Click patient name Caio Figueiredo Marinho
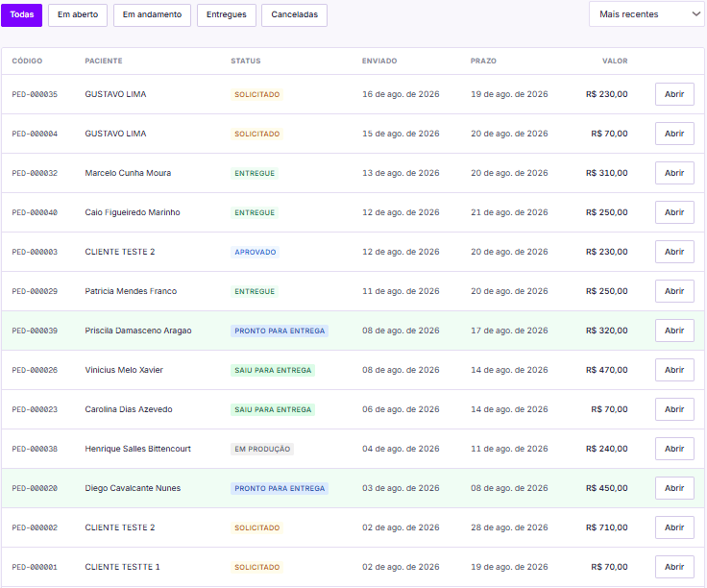 [133, 212]
